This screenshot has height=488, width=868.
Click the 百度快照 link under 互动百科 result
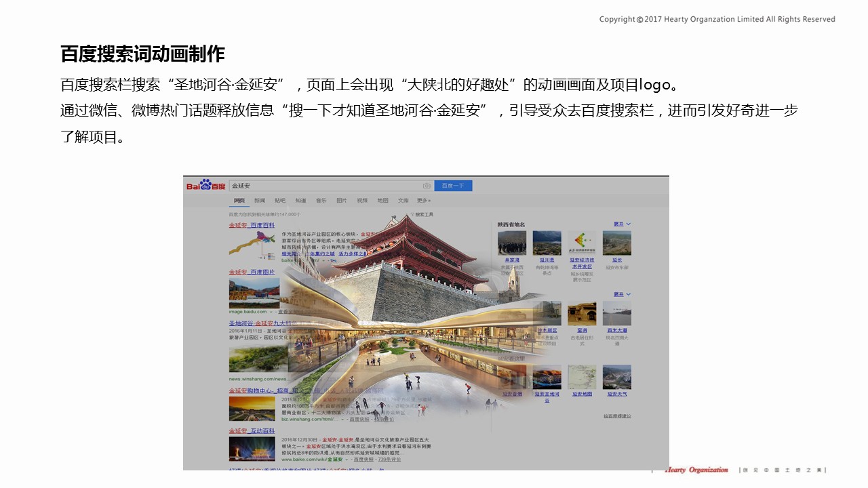click(x=363, y=460)
